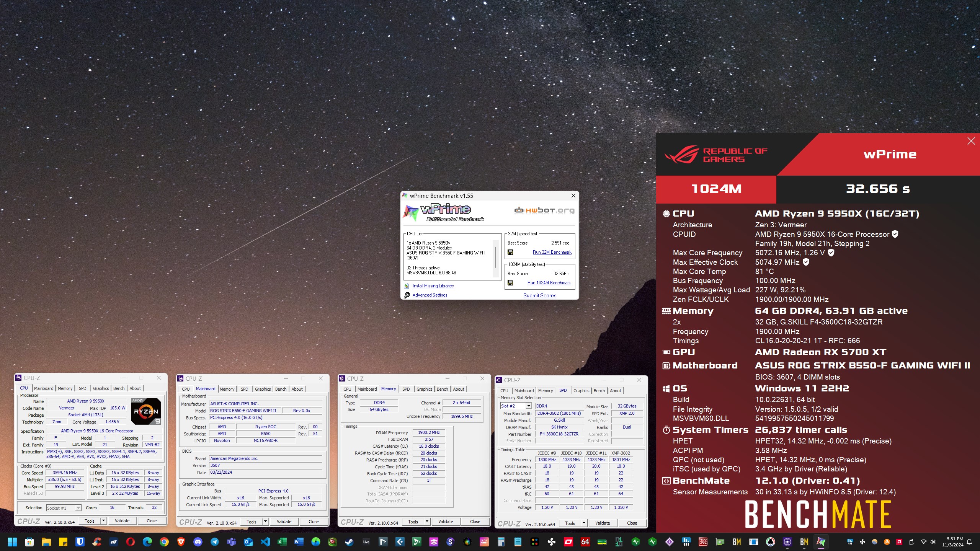Open File Explorer from the taskbar
This screenshot has width=980, height=551.
pyautogui.click(x=46, y=542)
